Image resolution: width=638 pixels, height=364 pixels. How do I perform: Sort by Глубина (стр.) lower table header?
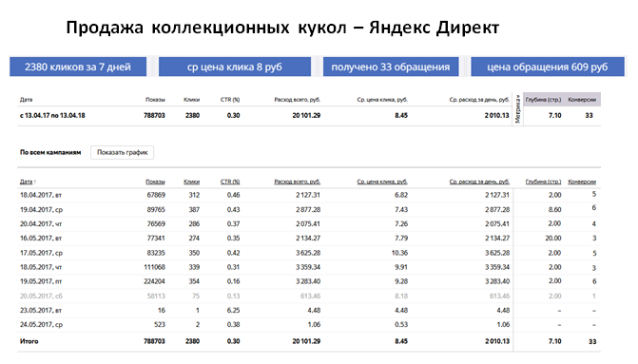[543, 182]
